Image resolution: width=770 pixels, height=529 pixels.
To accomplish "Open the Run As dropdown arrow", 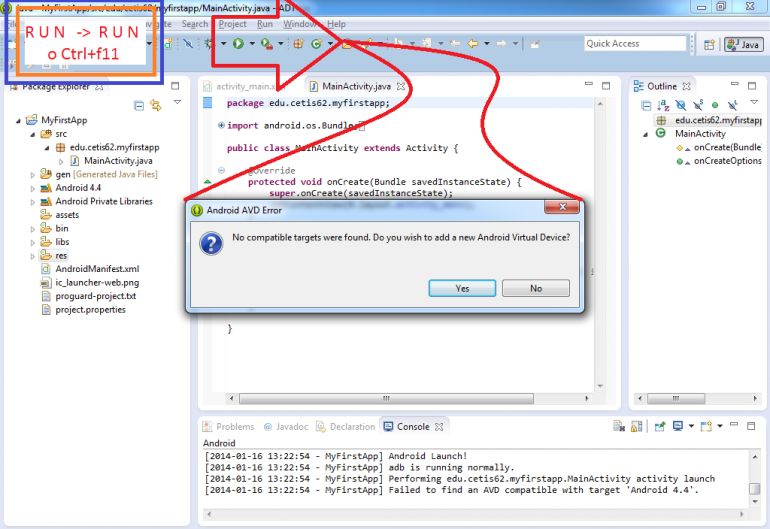I will [252, 44].
